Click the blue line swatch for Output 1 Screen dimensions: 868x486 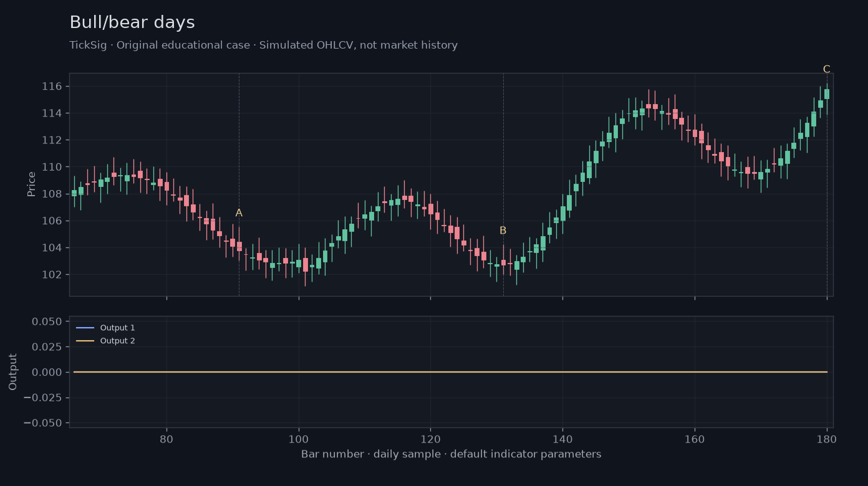[85, 328]
